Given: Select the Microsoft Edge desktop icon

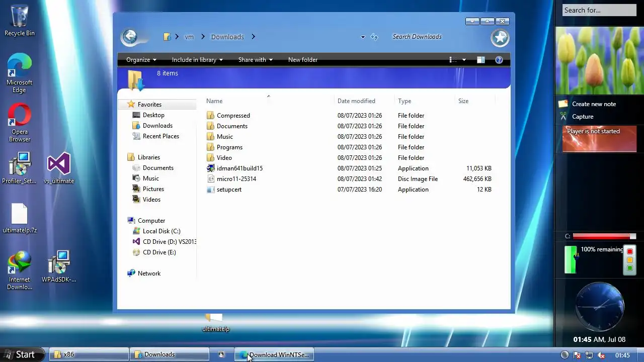Looking at the screenshot, I should coord(19,73).
